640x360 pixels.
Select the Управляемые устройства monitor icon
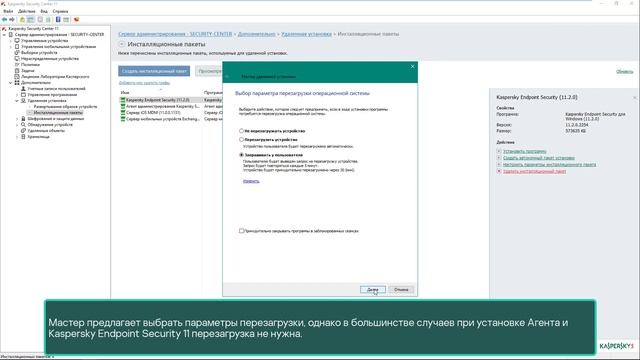pyautogui.click(x=17, y=41)
